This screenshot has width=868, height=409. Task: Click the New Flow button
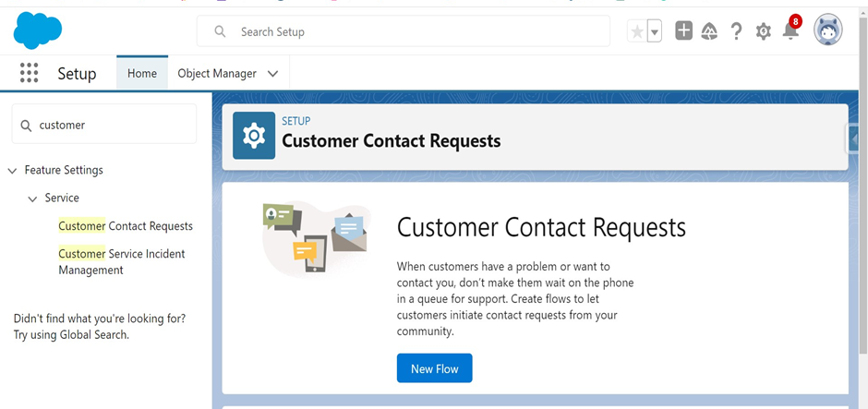point(435,368)
